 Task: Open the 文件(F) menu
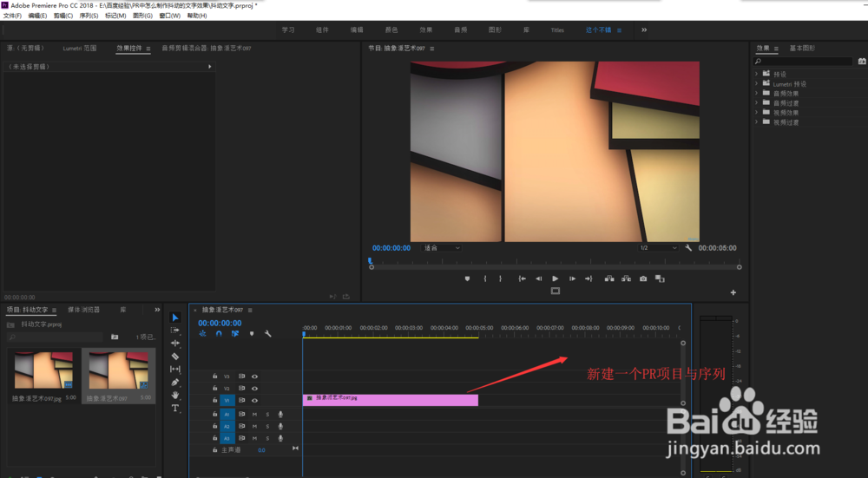pos(12,16)
